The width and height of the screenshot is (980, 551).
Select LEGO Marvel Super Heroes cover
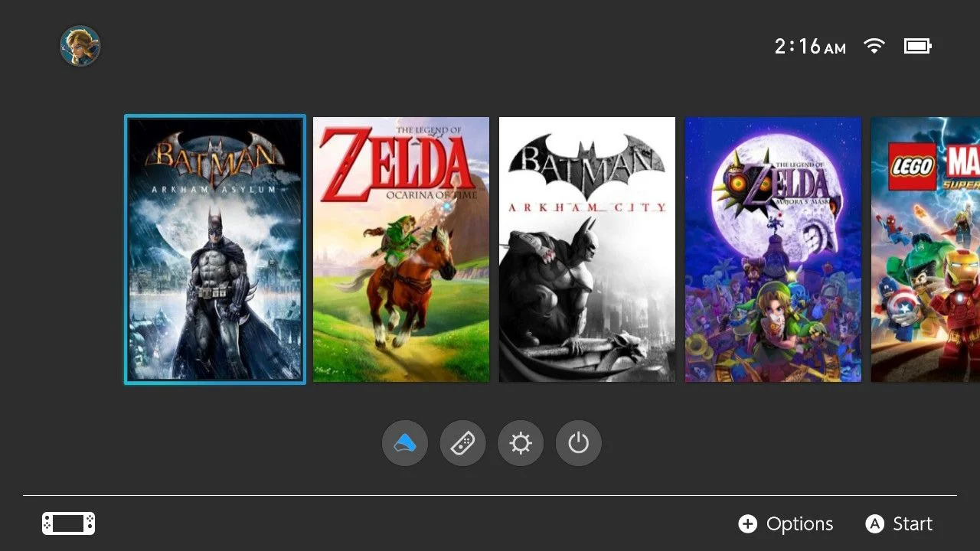click(926, 249)
